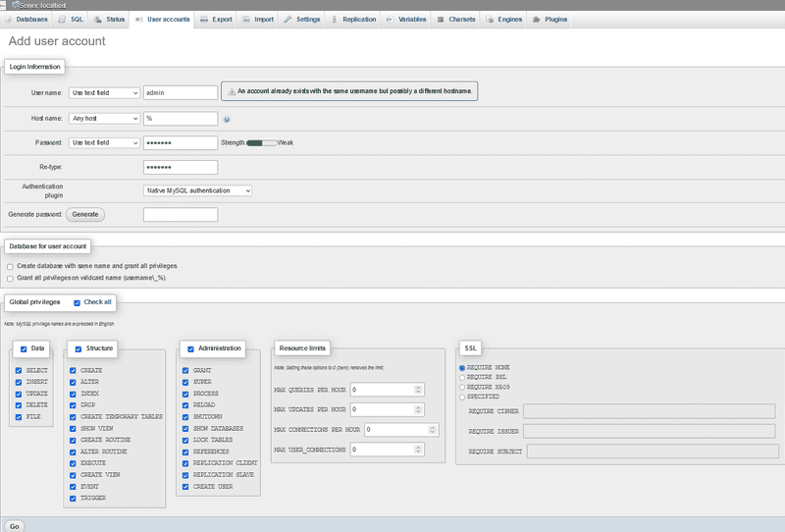Image resolution: width=785 pixels, height=532 pixels.
Task: Click the REQUIRE CIPHER input field
Action: click(650, 411)
